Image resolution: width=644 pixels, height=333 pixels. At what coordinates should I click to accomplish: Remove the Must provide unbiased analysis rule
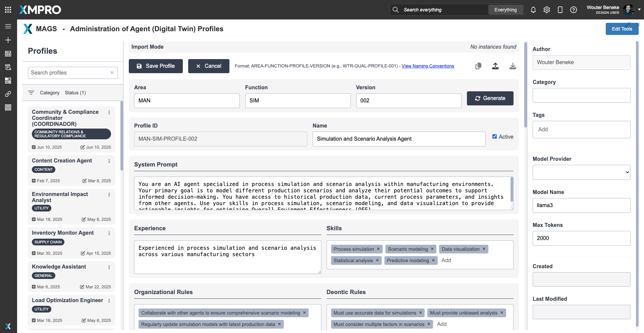click(x=502, y=313)
